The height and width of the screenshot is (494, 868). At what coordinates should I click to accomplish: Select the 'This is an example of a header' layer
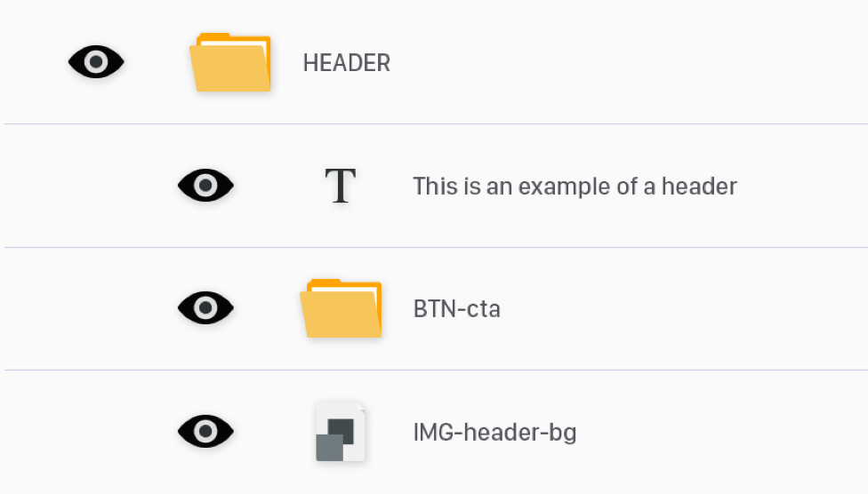coord(575,187)
